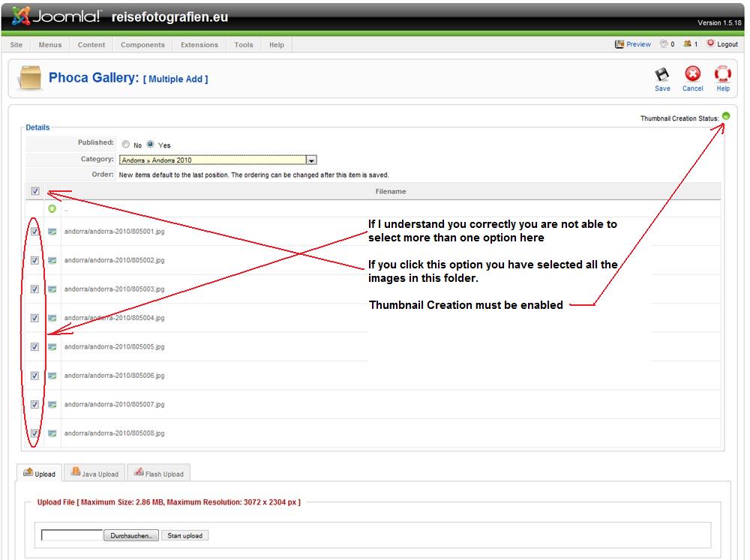
Task: Click the Logout icon
Action: [x=711, y=44]
